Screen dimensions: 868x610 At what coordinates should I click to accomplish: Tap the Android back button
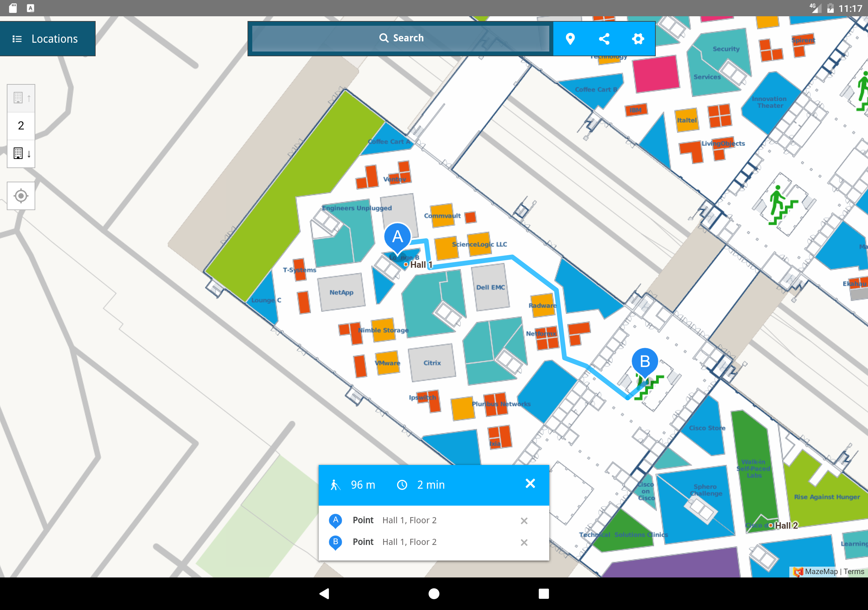(324, 593)
